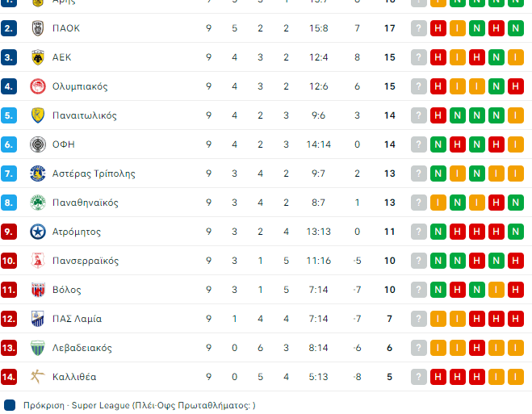Click the ΑΕΚ team crest icon

[x=37, y=57]
